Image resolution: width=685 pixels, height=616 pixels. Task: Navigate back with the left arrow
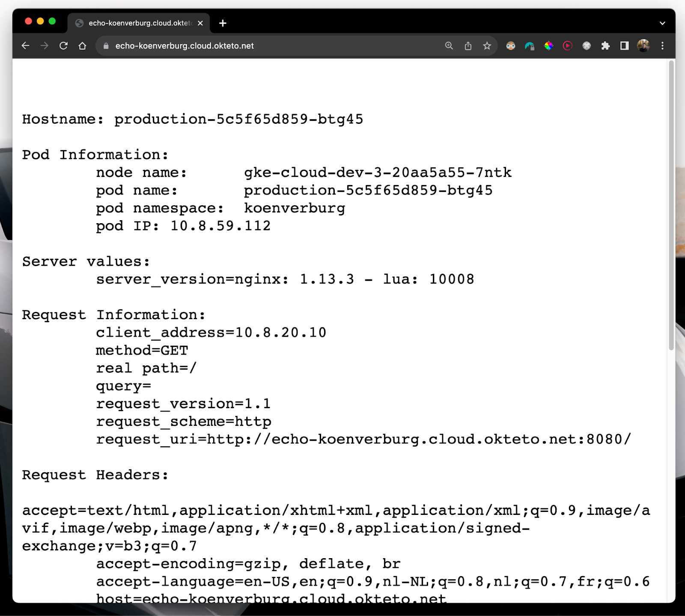pos(26,46)
